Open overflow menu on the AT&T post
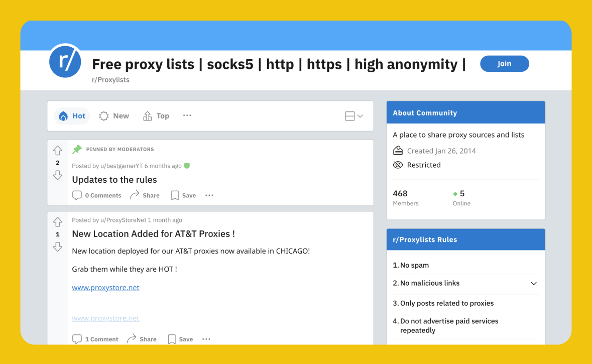The width and height of the screenshot is (592, 364). 206,339
